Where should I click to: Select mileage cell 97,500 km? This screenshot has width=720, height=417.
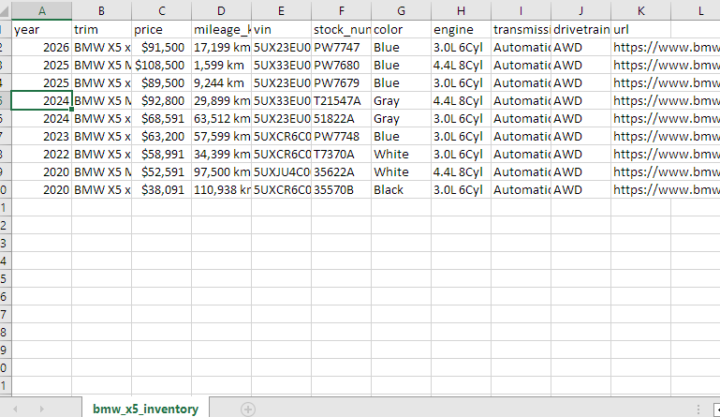(221, 172)
